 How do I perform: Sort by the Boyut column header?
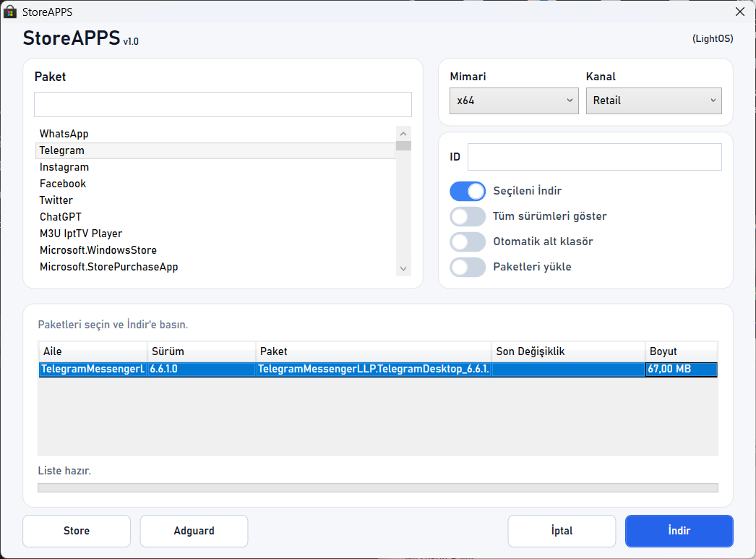click(x=682, y=351)
